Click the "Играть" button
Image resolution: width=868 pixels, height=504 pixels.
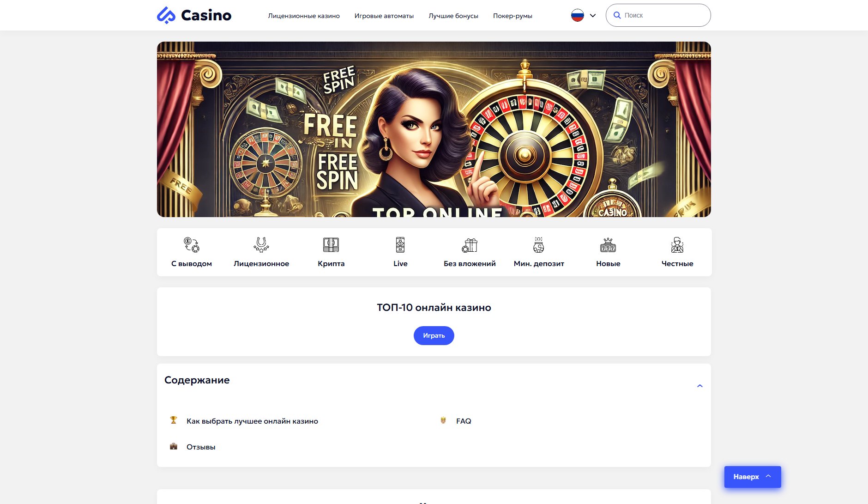pos(434,335)
